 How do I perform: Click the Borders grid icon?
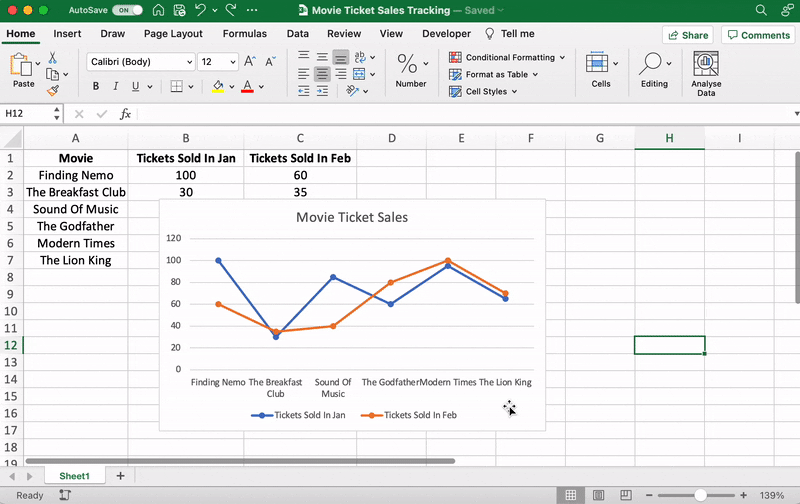(x=177, y=86)
